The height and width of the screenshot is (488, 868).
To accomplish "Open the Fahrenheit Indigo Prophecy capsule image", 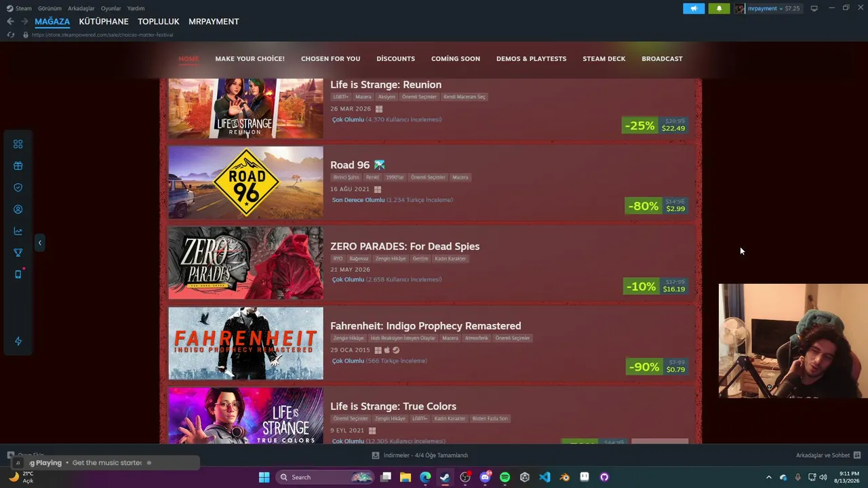I will (245, 344).
